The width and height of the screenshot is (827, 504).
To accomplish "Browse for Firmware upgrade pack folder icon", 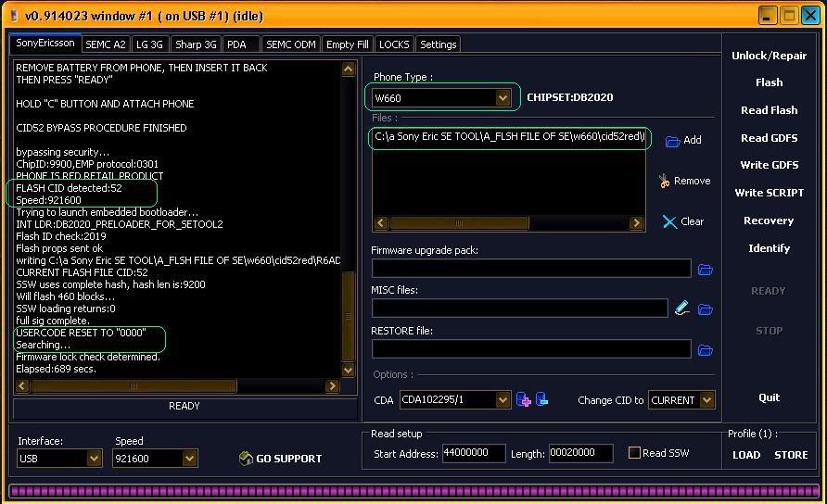I will tap(706, 270).
